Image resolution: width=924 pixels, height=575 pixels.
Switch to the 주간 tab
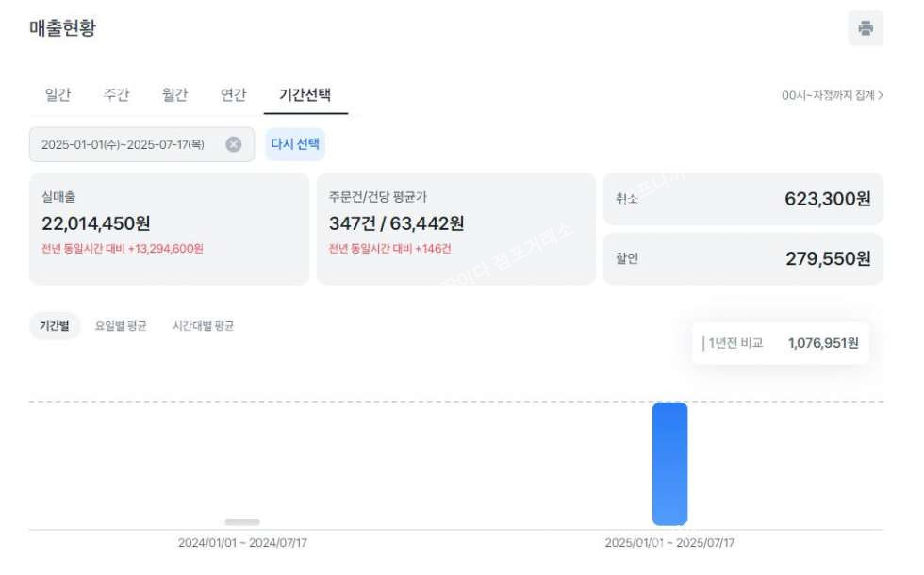click(116, 94)
